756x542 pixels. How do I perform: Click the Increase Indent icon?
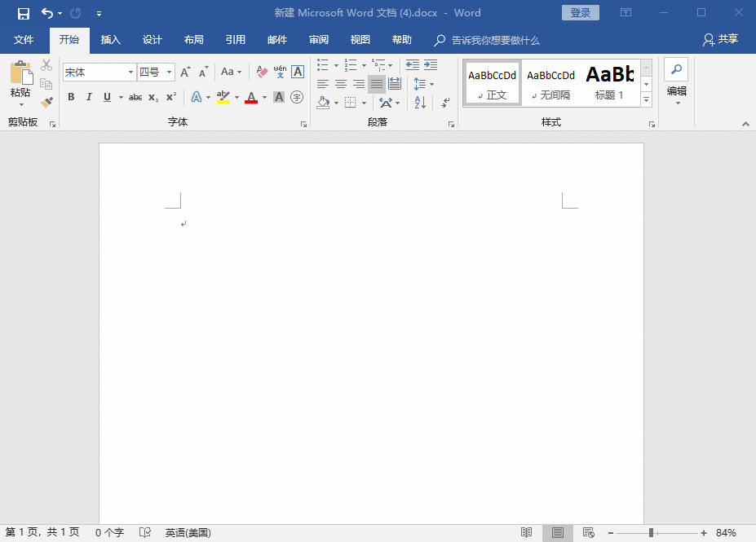click(431, 64)
